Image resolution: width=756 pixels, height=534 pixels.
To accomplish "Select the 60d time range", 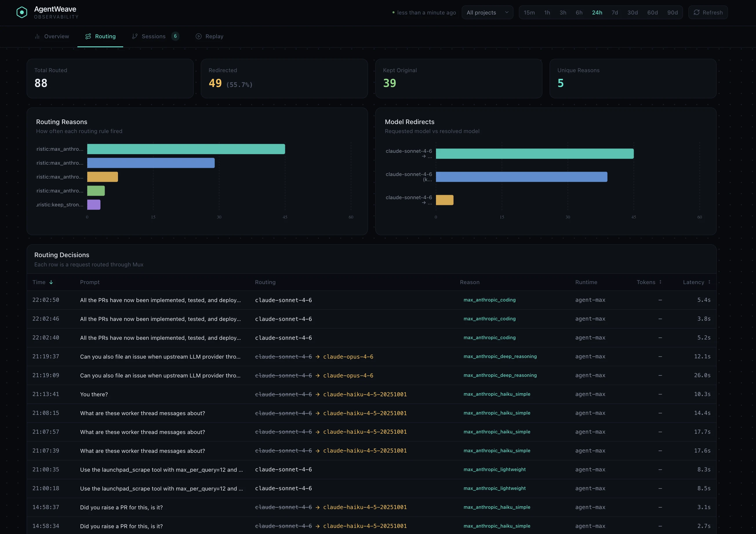I will pyautogui.click(x=652, y=12).
